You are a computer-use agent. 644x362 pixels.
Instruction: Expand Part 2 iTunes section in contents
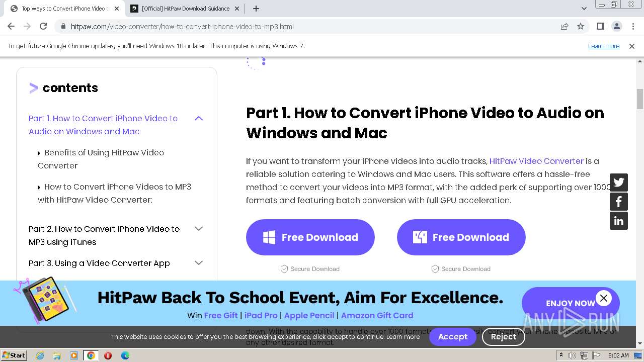click(x=199, y=229)
